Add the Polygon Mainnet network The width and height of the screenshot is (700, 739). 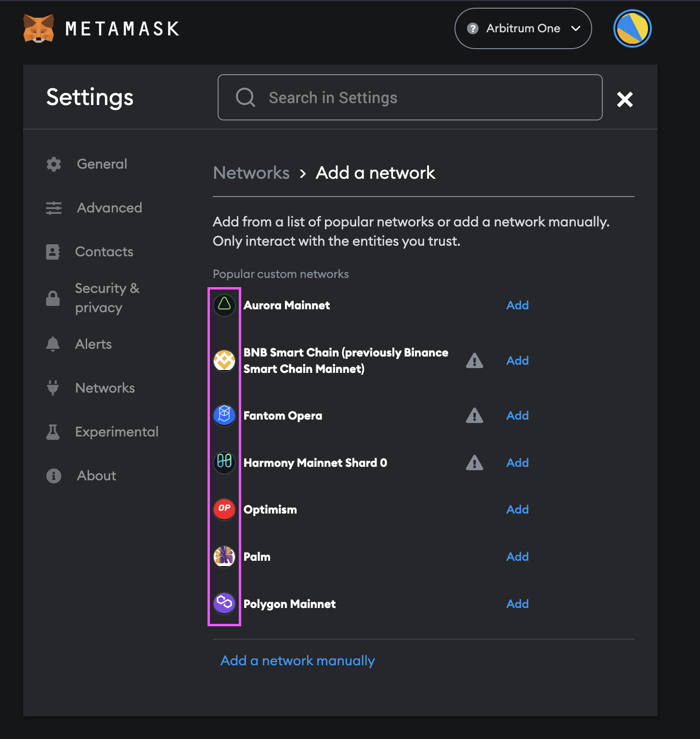tap(517, 604)
